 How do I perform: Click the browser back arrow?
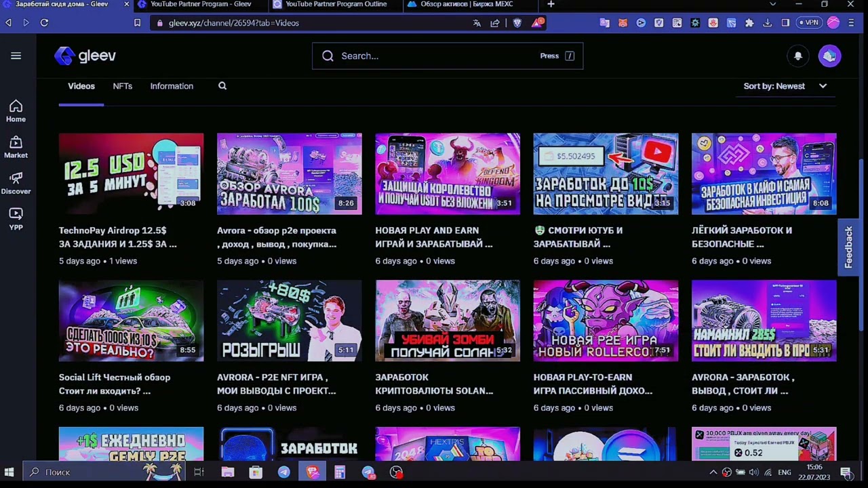coord(8,22)
